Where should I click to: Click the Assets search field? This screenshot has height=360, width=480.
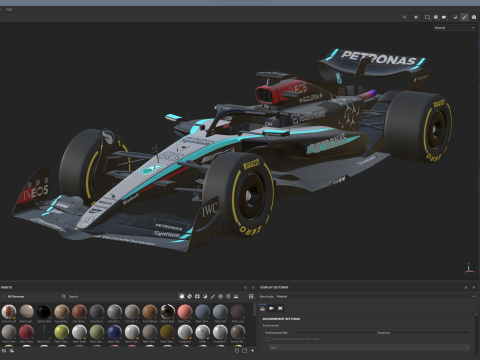click(117, 296)
